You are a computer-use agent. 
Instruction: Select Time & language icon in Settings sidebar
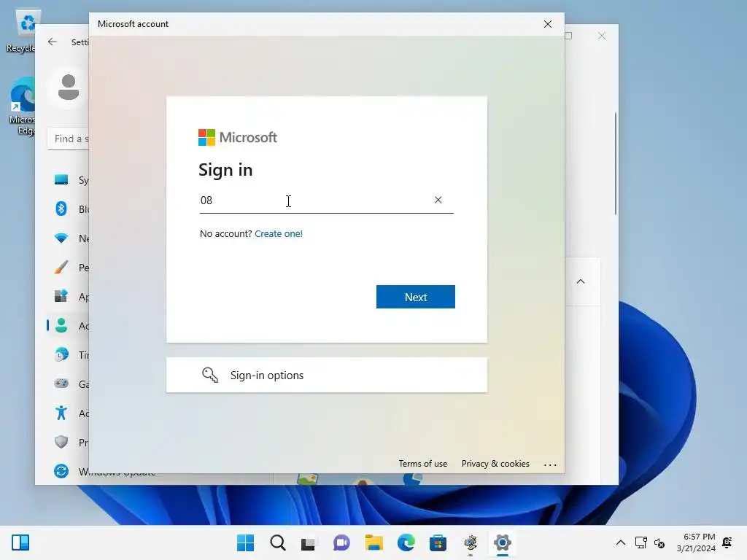pos(61,355)
